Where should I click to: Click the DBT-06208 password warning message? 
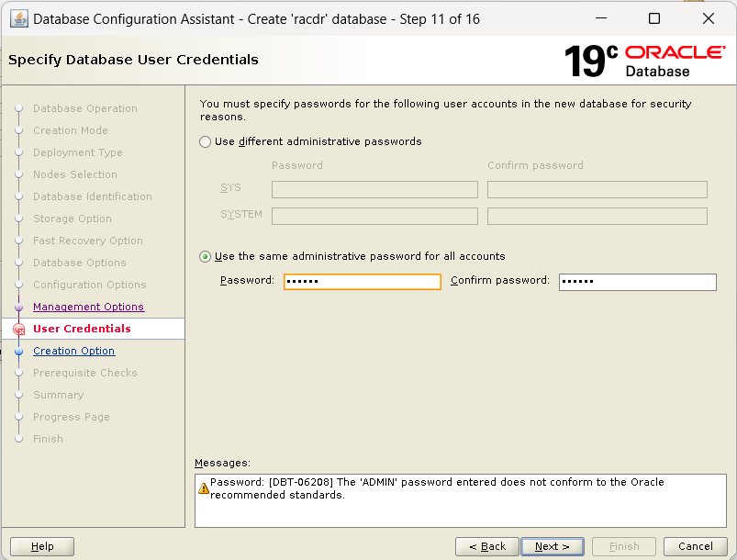[x=437, y=488]
